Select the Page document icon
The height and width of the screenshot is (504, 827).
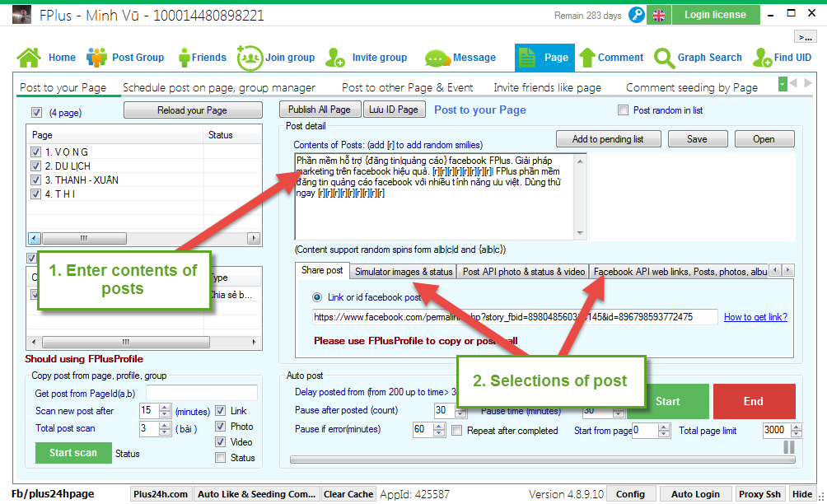pyautogui.click(x=527, y=58)
